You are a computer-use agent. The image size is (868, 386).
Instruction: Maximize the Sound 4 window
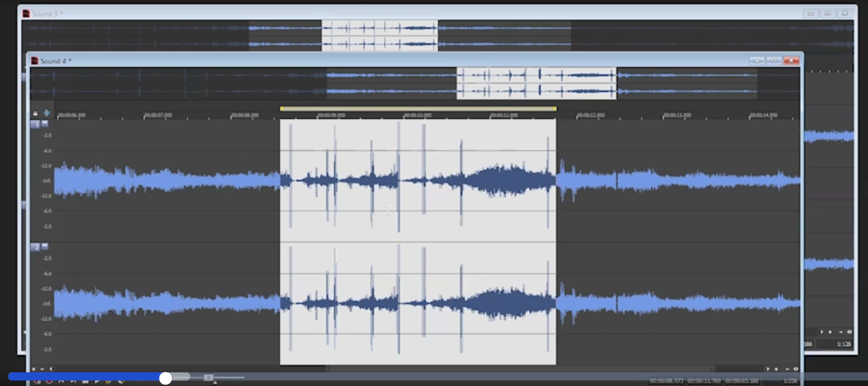pos(774,61)
